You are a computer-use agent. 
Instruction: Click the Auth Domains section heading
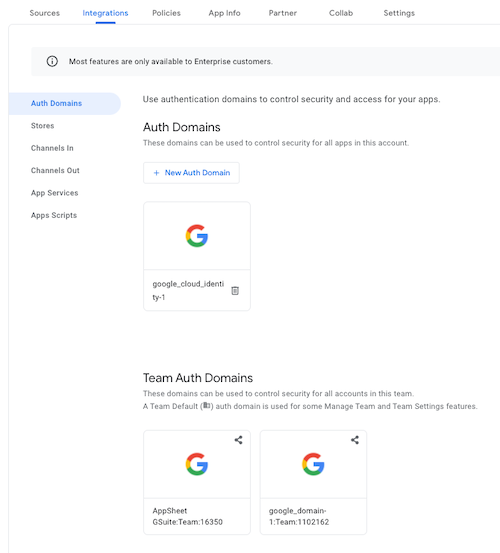pos(182,127)
